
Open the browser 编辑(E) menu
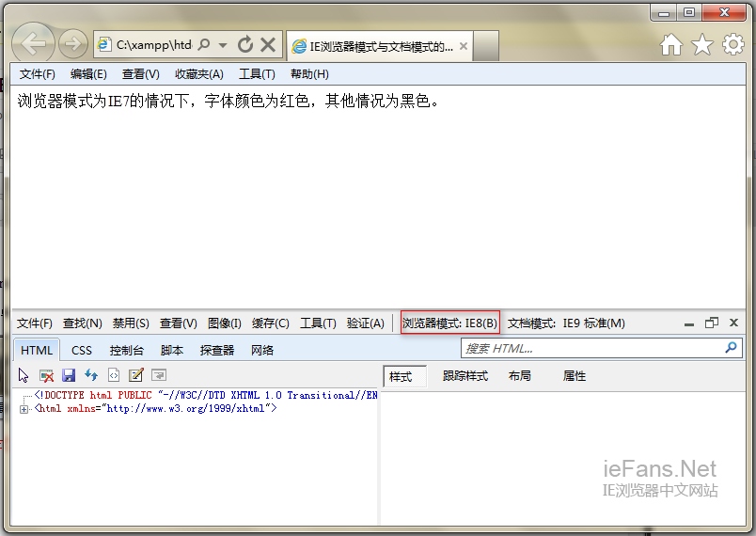pyautogui.click(x=88, y=74)
